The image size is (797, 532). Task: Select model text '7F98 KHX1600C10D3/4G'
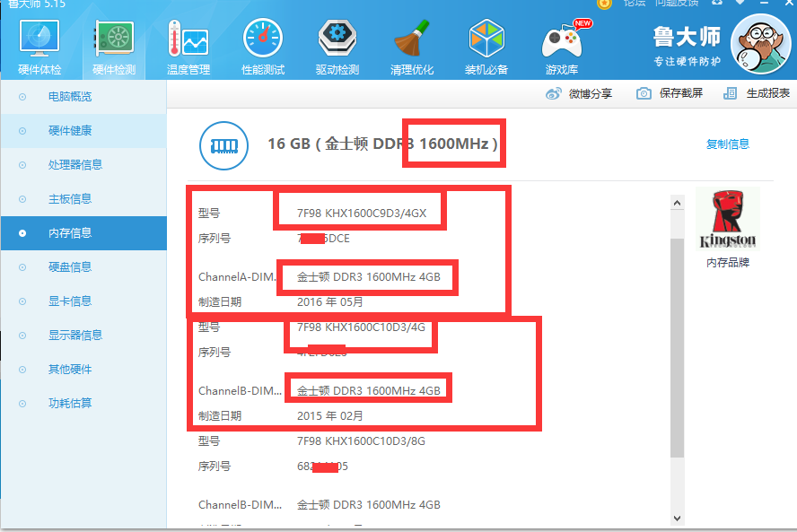362,327
